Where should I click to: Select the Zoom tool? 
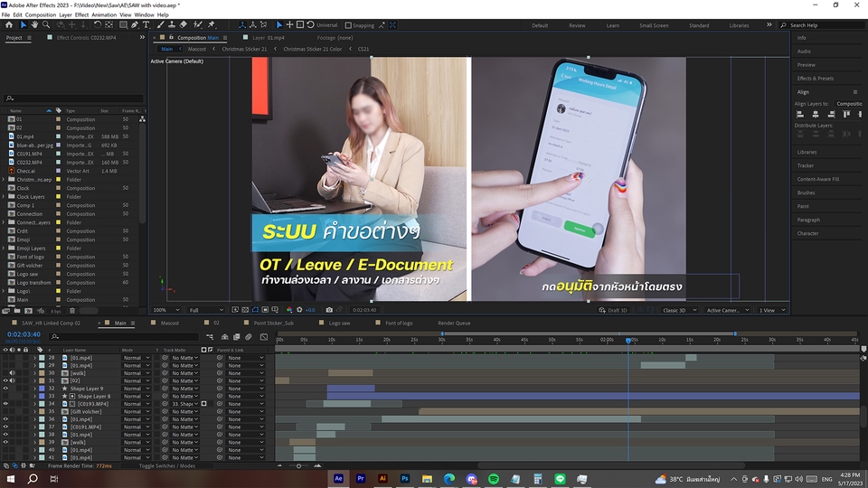[x=46, y=25]
